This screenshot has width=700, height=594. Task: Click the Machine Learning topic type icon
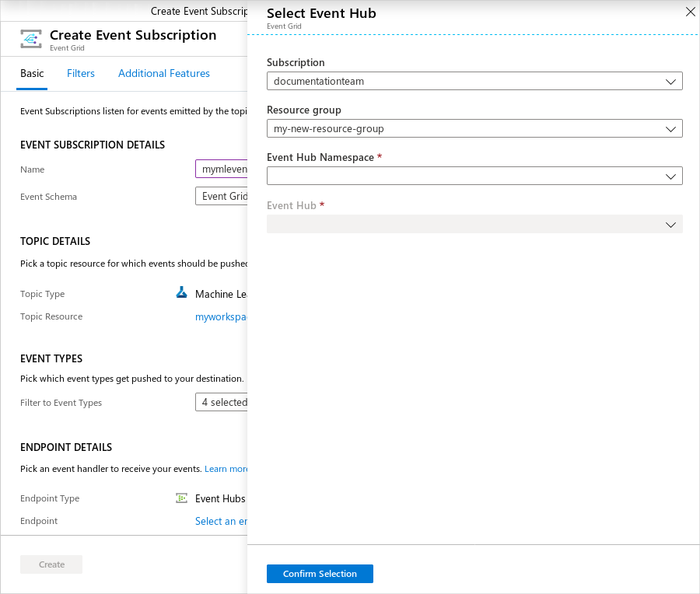point(182,293)
